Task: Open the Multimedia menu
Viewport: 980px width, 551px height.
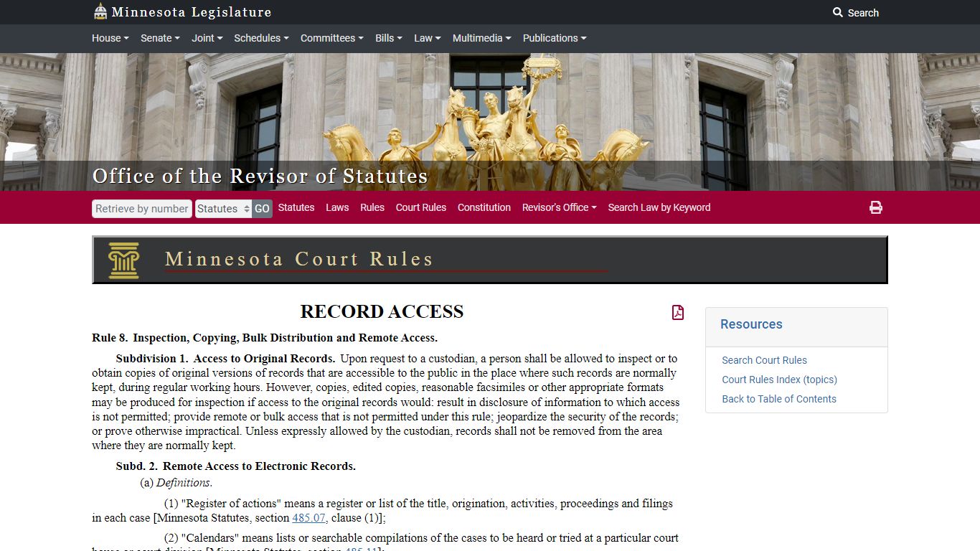Action: 481,38
